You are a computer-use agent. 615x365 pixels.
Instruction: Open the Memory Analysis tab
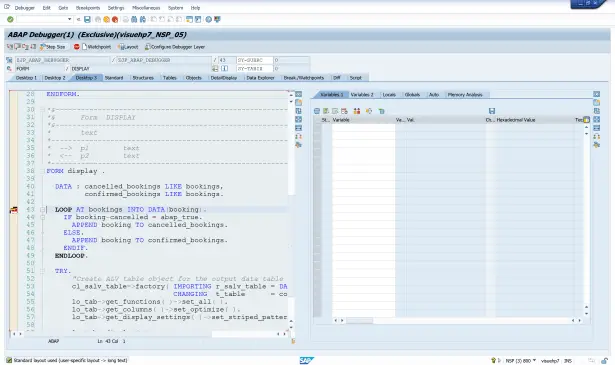click(x=465, y=94)
